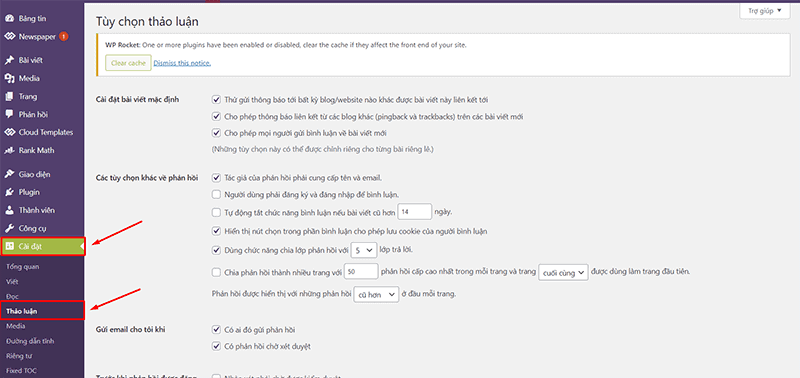Click the Cloud Templates icon
The height and width of the screenshot is (378, 800).
point(9,132)
